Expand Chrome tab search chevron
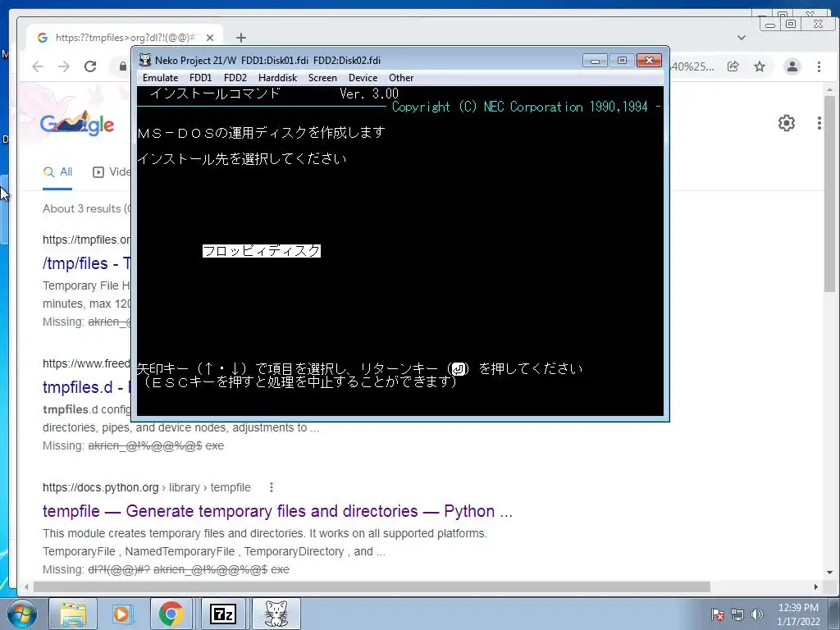Image resolution: width=840 pixels, height=630 pixels. pyautogui.click(x=742, y=38)
